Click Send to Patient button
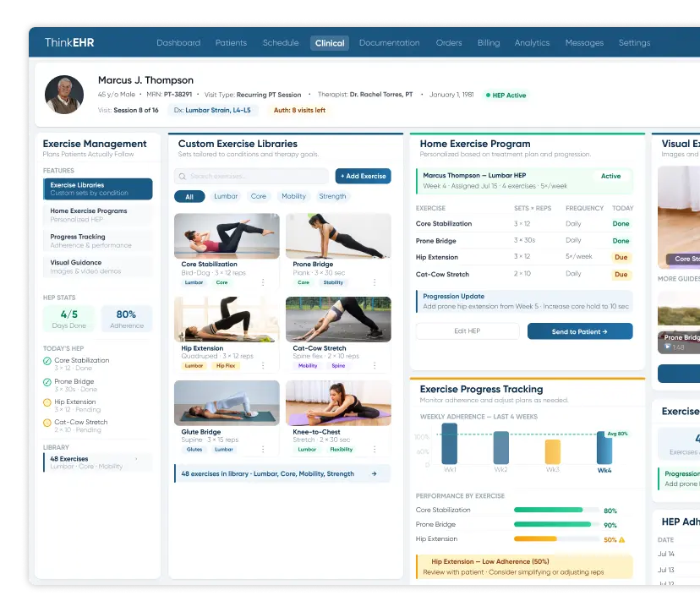 (580, 331)
